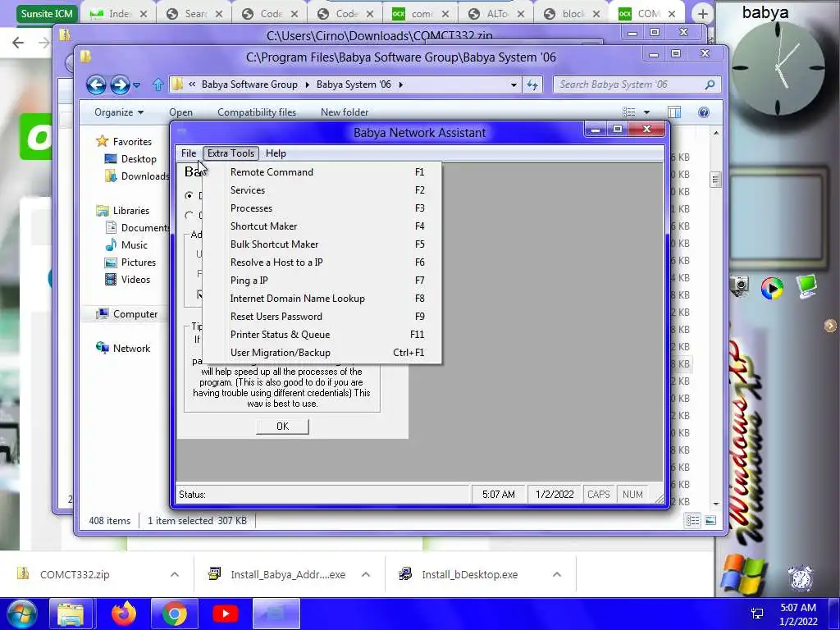The width and height of the screenshot is (840, 630).
Task: Launch Firefox from taskbar
Action: (123, 614)
